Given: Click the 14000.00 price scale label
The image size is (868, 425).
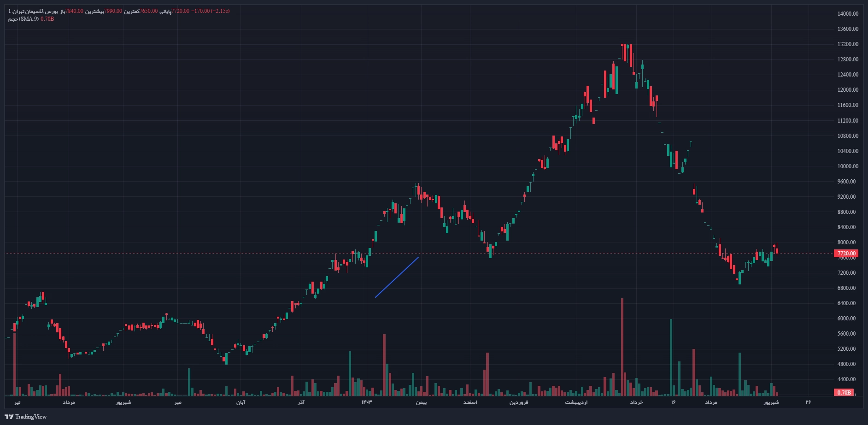Looking at the screenshot, I should 848,14.
